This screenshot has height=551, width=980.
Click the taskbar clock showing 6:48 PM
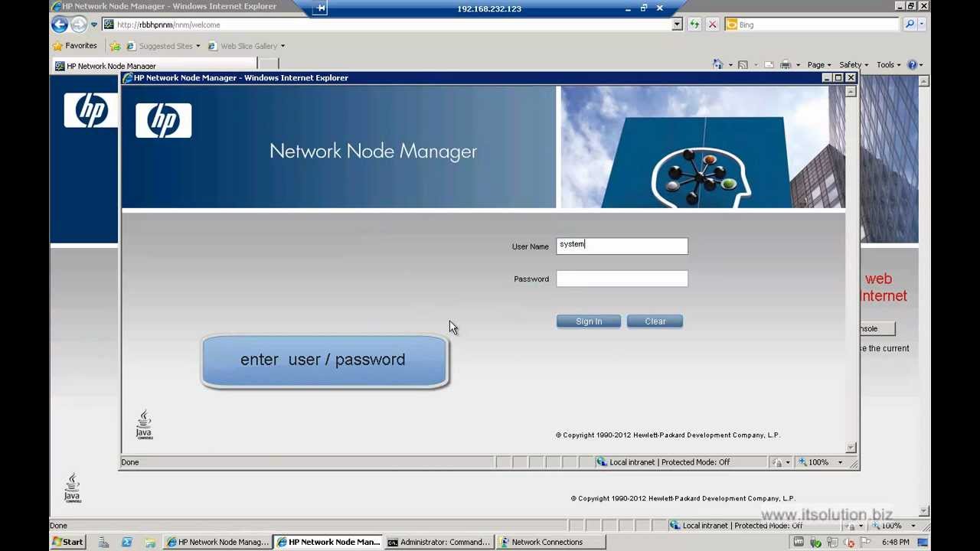point(895,543)
